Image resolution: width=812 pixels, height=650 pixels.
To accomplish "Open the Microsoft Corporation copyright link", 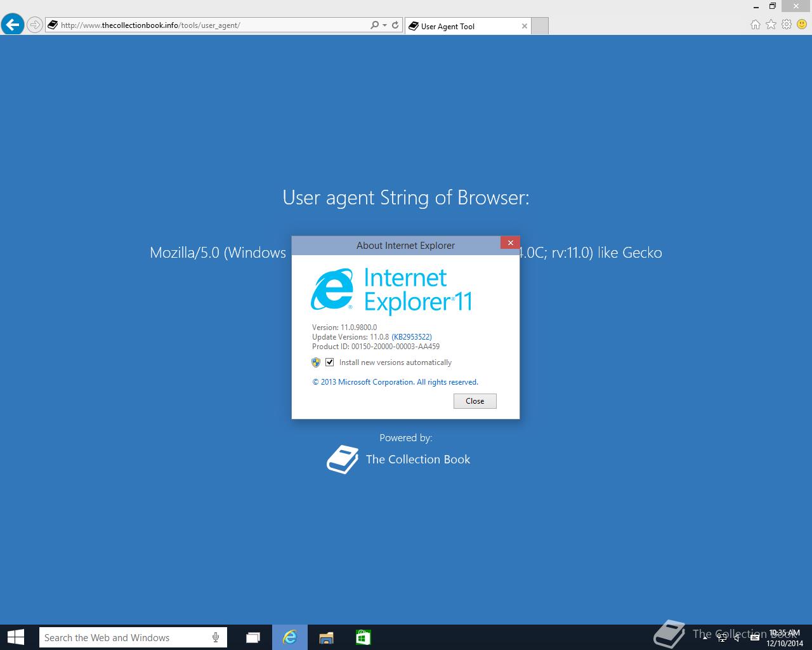I will (395, 382).
